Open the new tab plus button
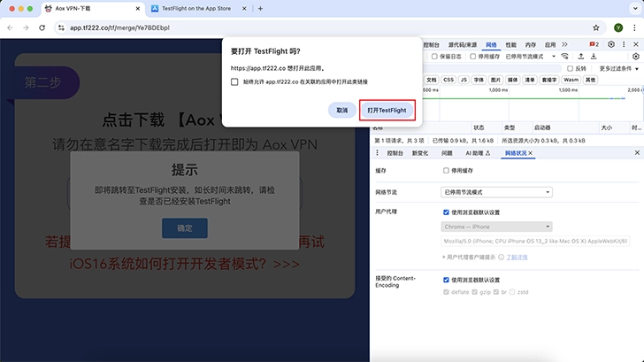The width and height of the screenshot is (644, 362). 260,9
